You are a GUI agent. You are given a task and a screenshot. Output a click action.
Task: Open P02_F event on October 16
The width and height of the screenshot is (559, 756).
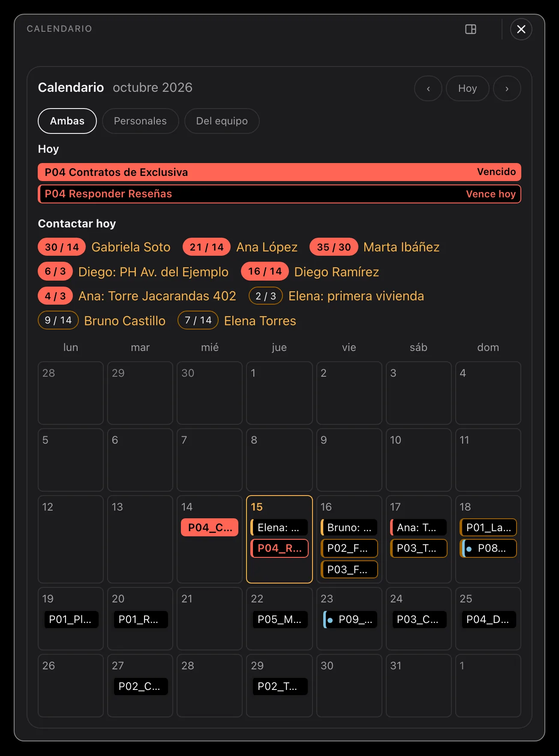(349, 548)
